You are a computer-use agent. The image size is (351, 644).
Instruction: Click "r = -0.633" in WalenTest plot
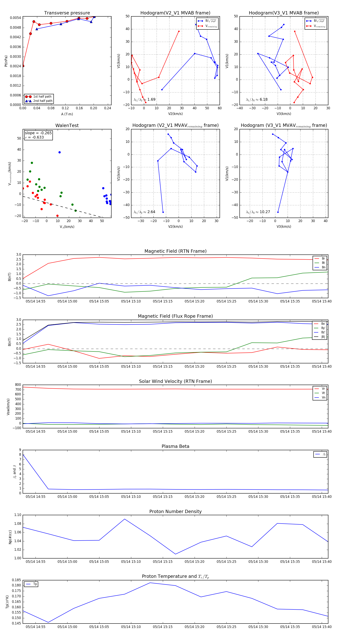click(x=35, y=137)
